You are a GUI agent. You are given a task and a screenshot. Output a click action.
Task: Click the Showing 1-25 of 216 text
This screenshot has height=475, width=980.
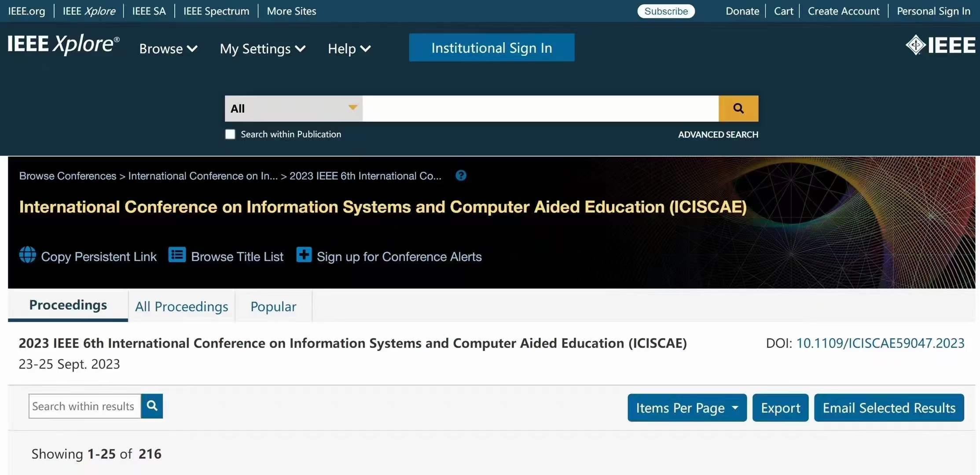(x=96, y=454)
